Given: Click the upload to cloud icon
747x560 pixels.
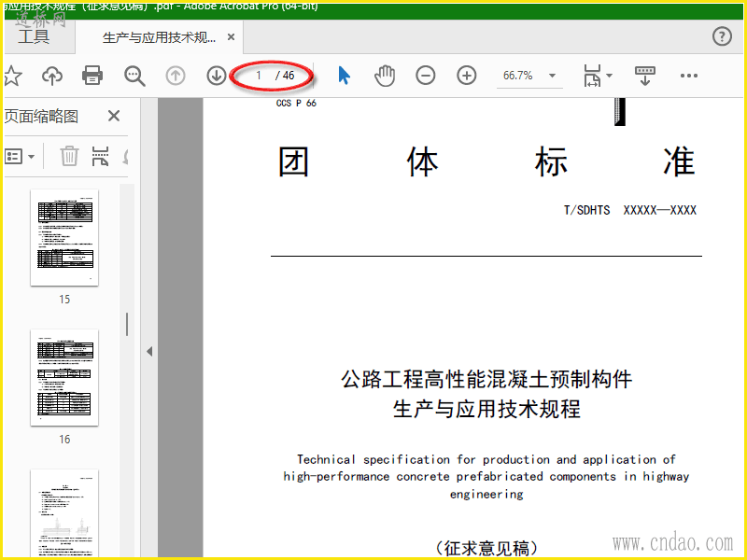Looking at the screenshot, I should pyautogui.click(x=52, y=76).
